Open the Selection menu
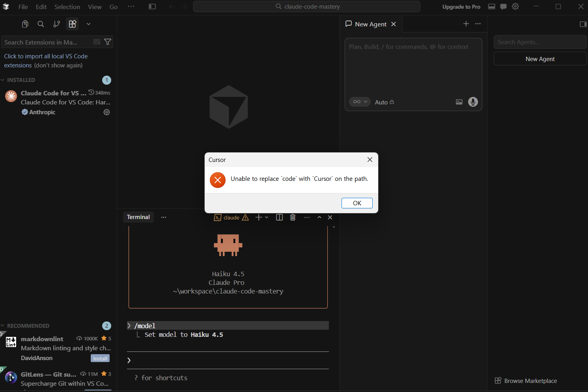 (67, 7)
